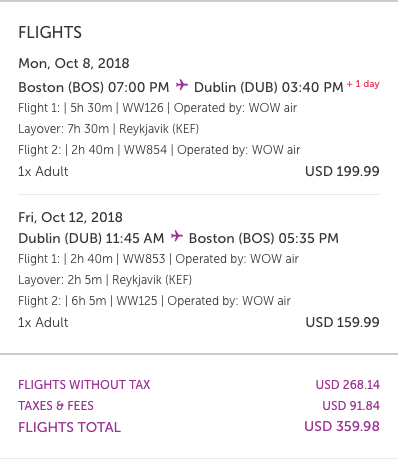Select the FLIGHTS heading
398x460 pixels.
coord(50,33)
